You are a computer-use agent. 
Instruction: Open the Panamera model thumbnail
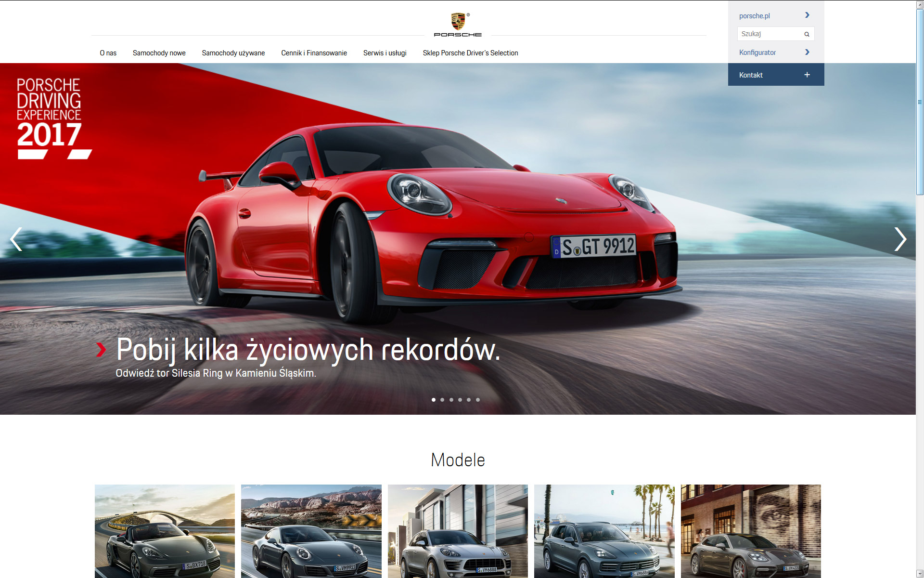[x=751, y=531]
